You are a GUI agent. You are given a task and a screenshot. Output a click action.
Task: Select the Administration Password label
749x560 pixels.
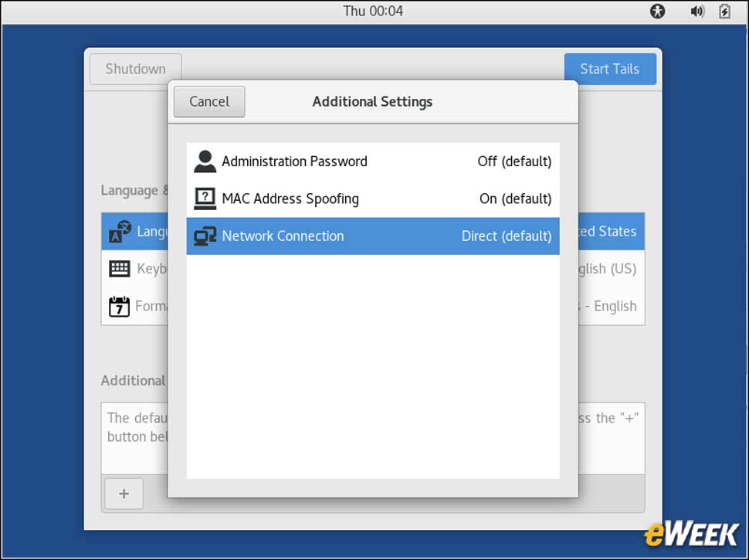(x=294, y=161)
